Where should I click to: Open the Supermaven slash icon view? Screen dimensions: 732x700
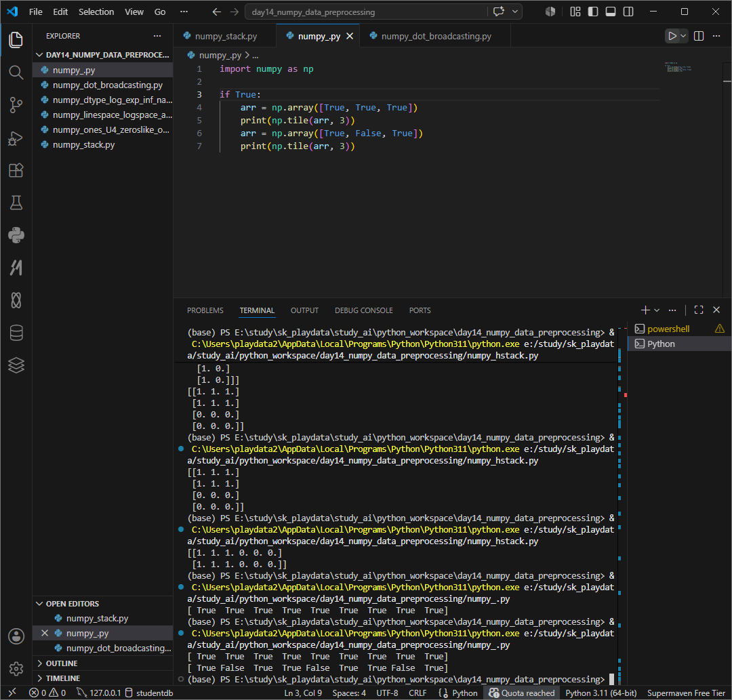point(16,268)
